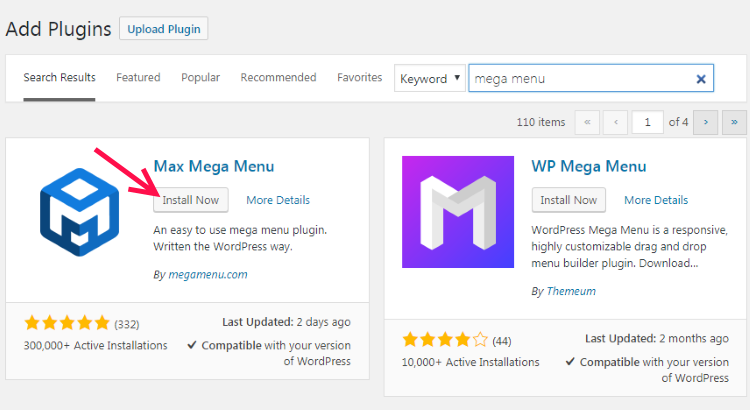Open the WP Mega Menu title link
The width and height of the screenshot is (750, 410).
click(589, 166)
